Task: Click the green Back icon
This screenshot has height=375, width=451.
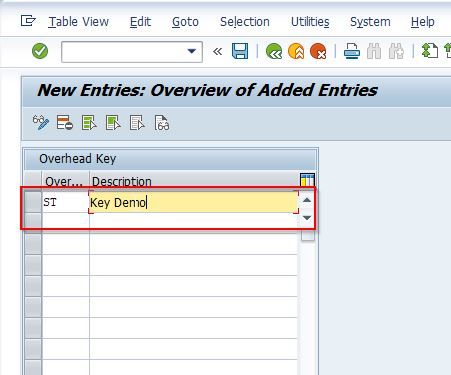Action: (x=274, y=51)
